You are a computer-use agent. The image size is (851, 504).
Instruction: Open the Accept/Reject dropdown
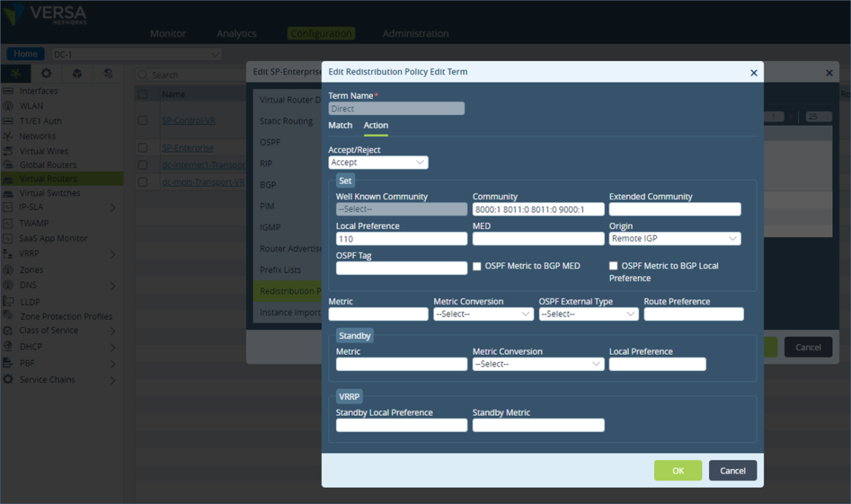[377, 162]
